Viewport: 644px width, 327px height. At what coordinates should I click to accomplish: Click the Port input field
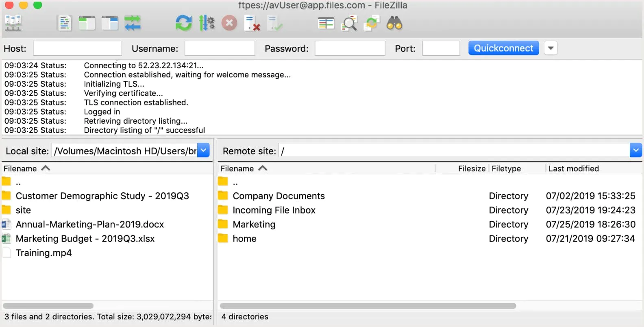pyautogui.click(x=441, y=48)
